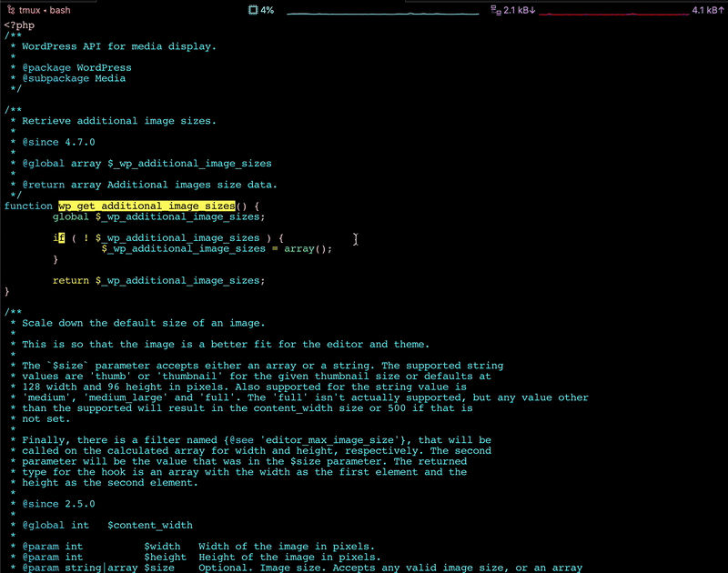This screenshot has width=728, height=573.
Task: Select comment line starting ''medium', 'medium_large''
Action: (x=305, y=398)
